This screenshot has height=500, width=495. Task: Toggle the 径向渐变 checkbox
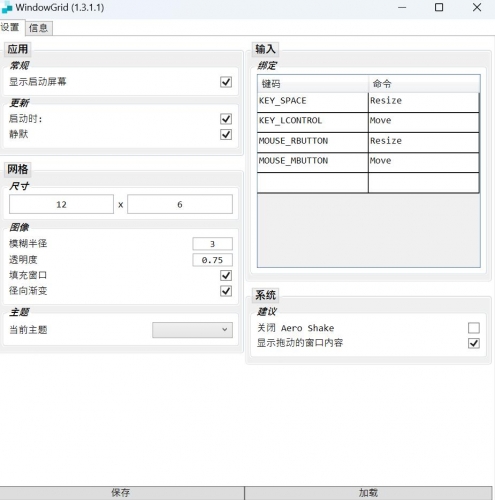(226, 291)
